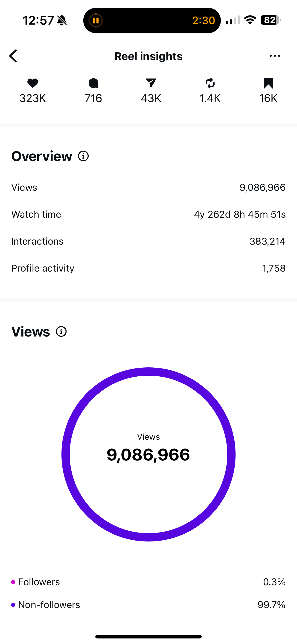This screenshot has width=297, height=644.
Task: Tap the Watch time row
Action: (148, 214)
